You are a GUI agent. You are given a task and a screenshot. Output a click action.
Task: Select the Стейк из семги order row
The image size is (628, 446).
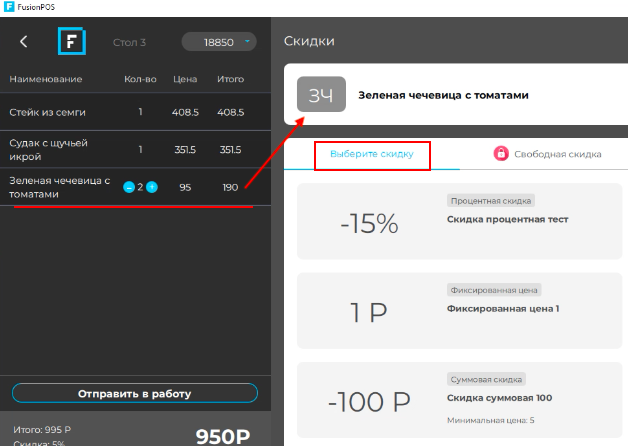coord(135,112)
